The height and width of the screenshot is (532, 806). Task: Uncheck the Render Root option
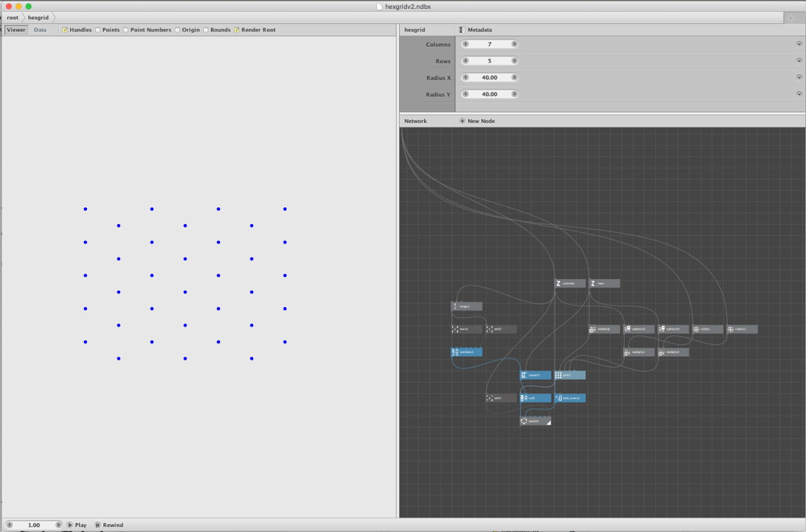point(236,30)
